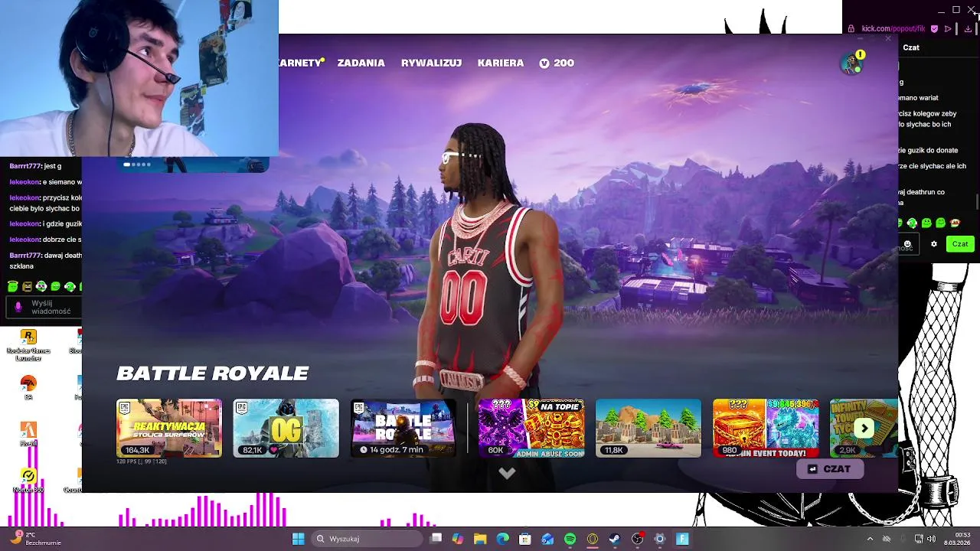Expand the downward chevron below the game tiles
The height and width of the screenshot is (551, 980).
click(507, 474)
